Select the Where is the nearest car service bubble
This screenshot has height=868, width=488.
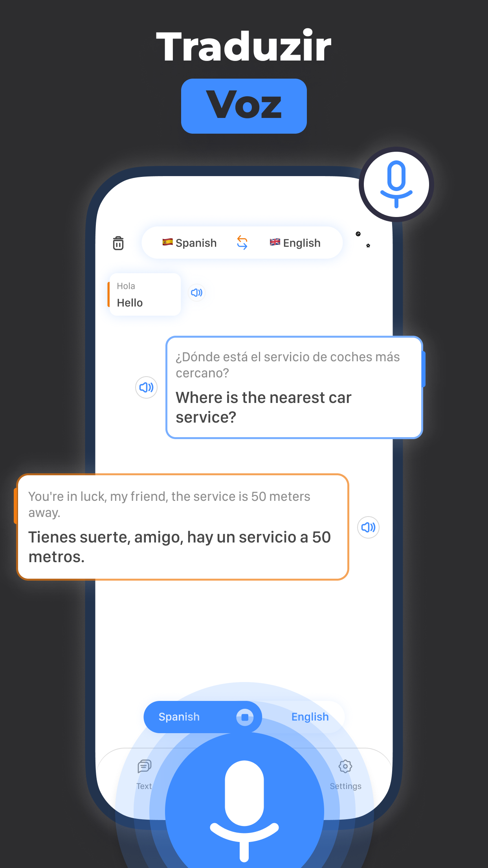tap(294, 388)
